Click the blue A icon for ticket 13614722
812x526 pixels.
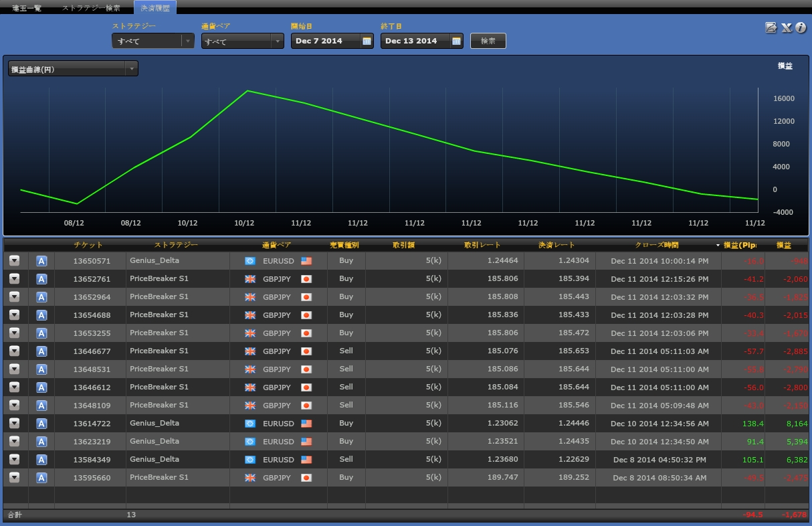pos(41,424)
